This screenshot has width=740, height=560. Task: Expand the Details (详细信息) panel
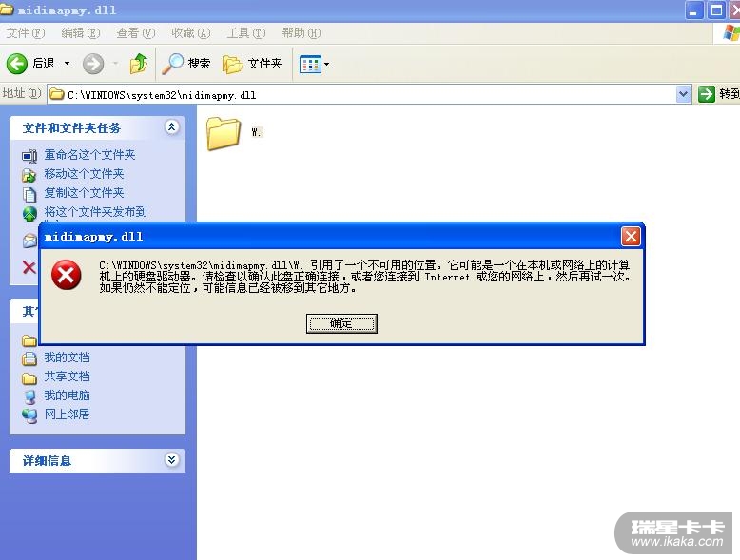pyautogui.click(x=172, y=459)
